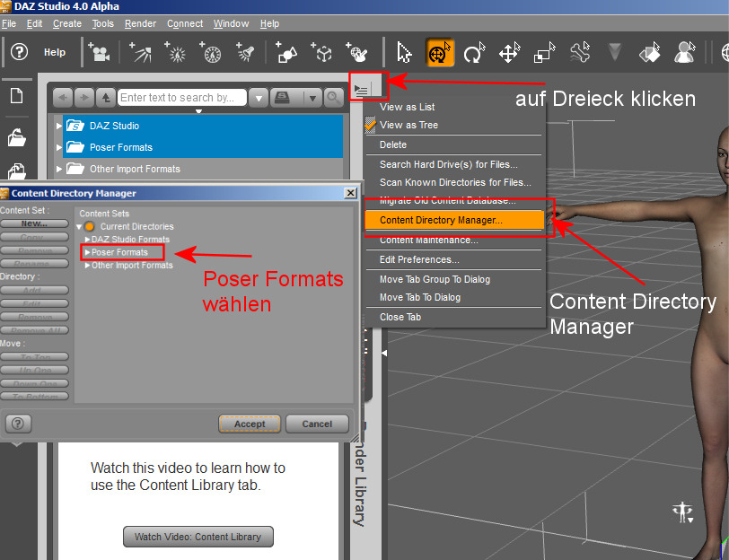The height and width of the screenshot is (560, 729).
Task: Select Scan Known Directories for Files
Action: point(454,182)
